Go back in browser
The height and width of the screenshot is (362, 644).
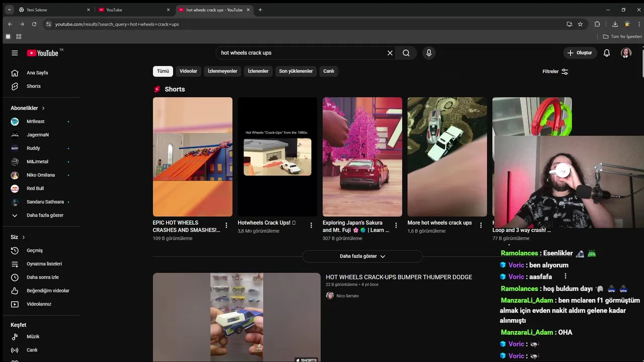(10, 24)
